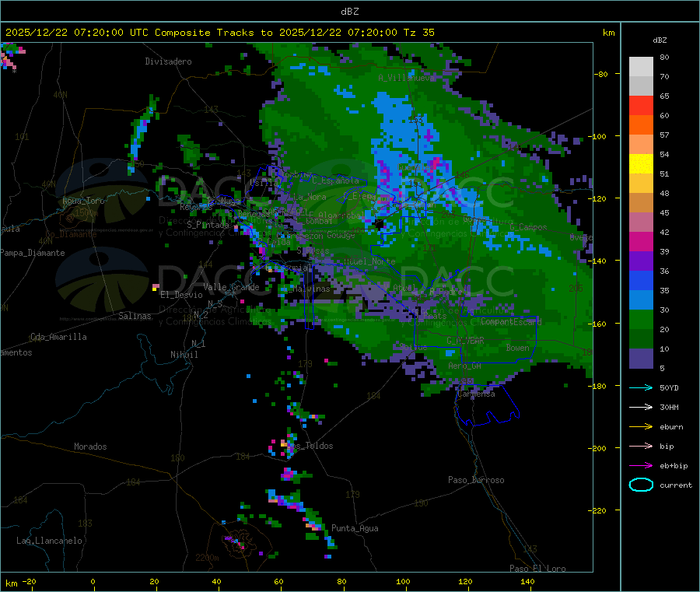Click the 'Aero_GH' map label
The image size is (700, 592).
click(x=465, y=366)
